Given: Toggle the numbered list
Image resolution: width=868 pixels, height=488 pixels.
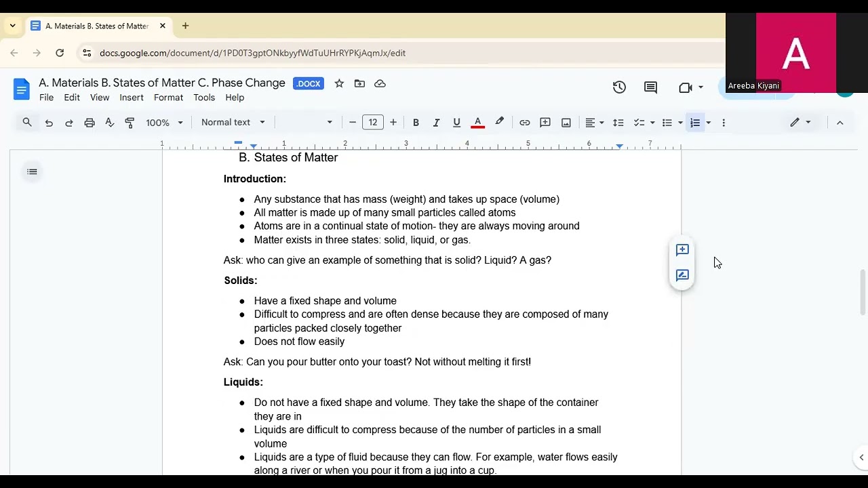Looking at the screenshot, I should pyautogui.click(x=695, y=123).
